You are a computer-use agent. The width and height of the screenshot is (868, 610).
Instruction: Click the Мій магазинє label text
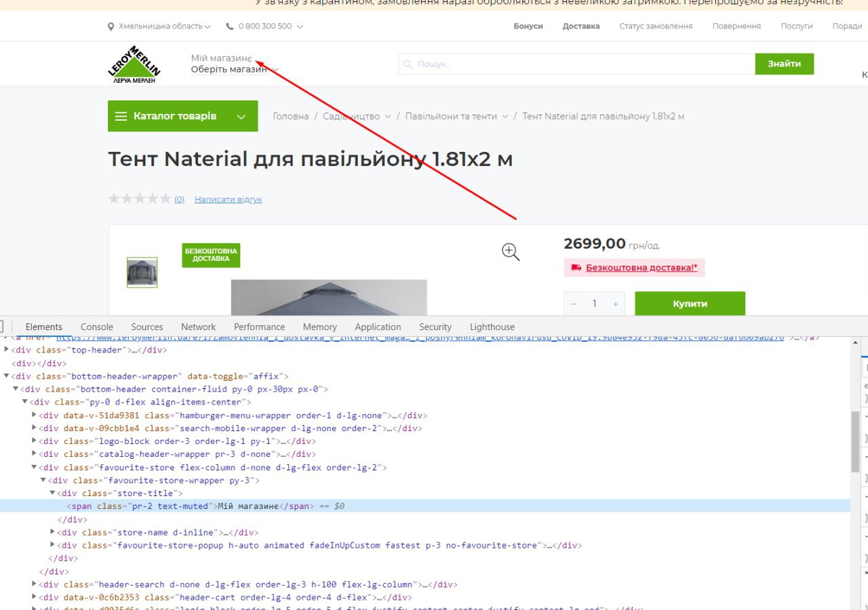[222, 58]
